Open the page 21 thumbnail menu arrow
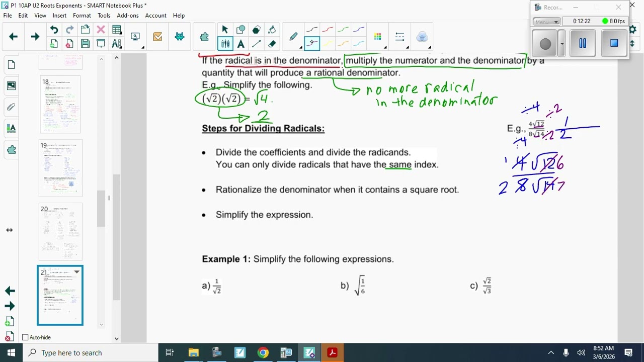Viewport: 644px width, 362px height. 77,272
